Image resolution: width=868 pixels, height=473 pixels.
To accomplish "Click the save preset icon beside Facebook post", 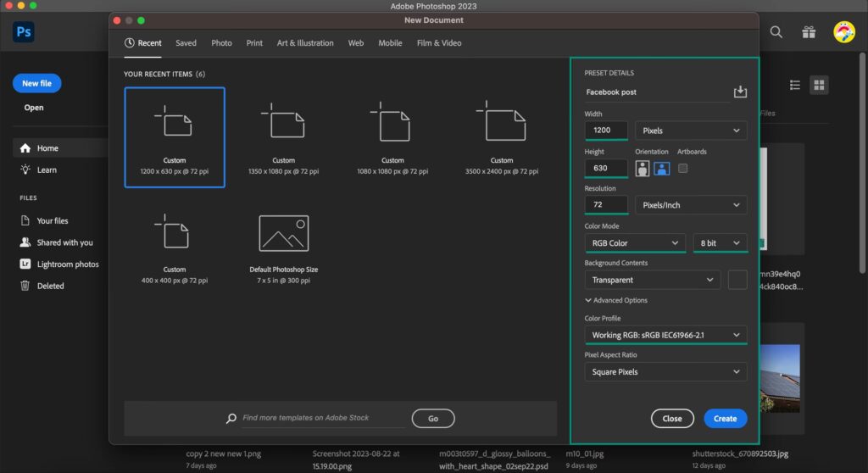I will tap(740, 92).
